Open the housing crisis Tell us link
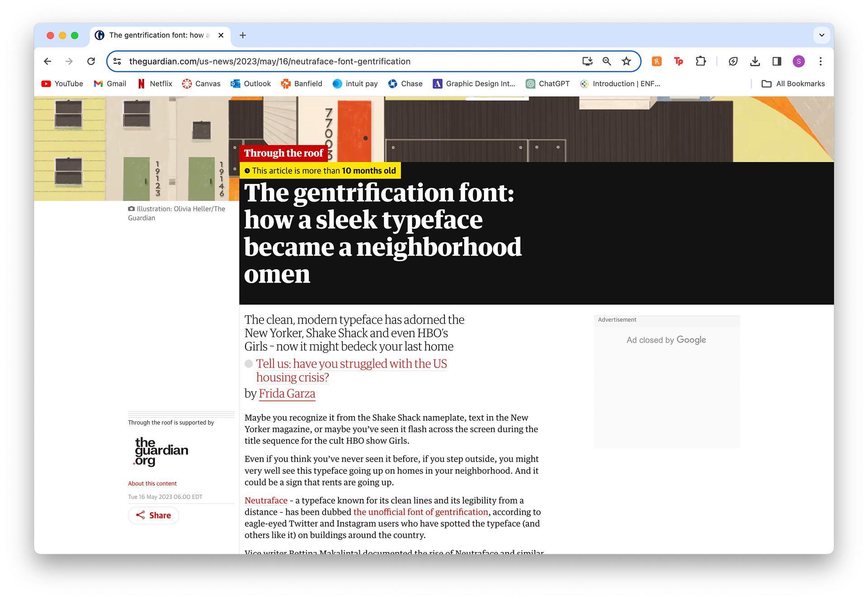Image resolution: width=868 pixels, height=599 pixels. (351, 370)
